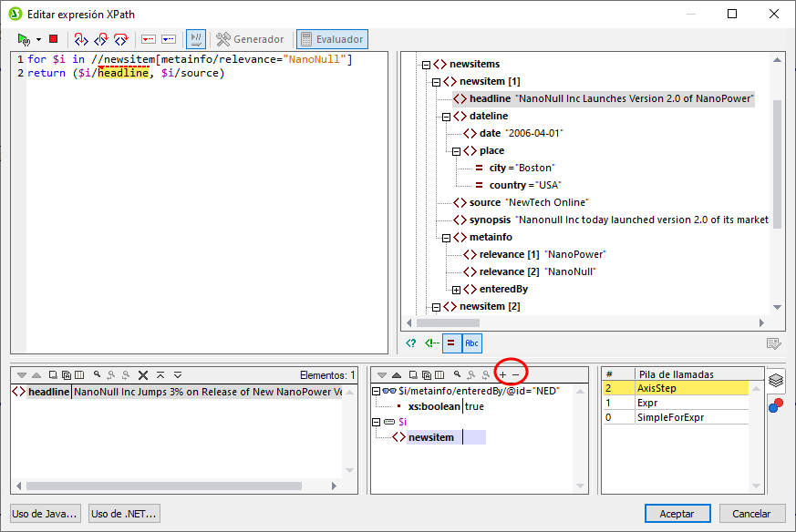This screenshot has width=796, height=532.
Task: Click the plus icon to add watch expression
Action: point(502,374)
